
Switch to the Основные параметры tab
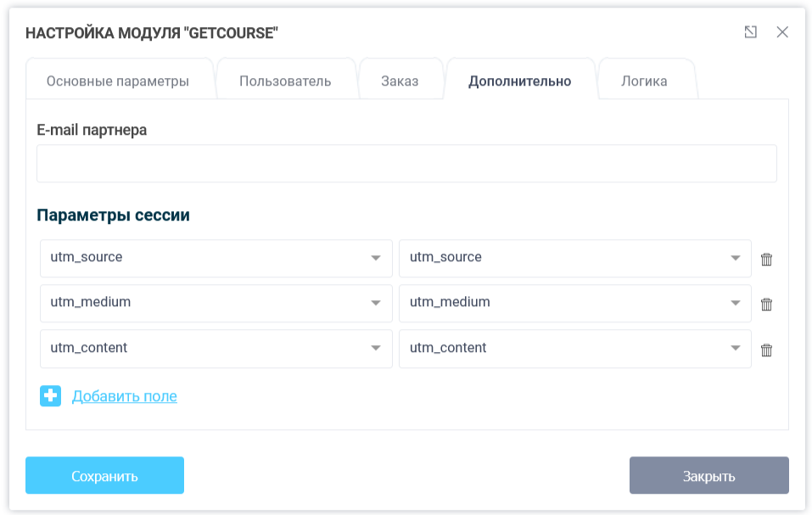point(120,79)
